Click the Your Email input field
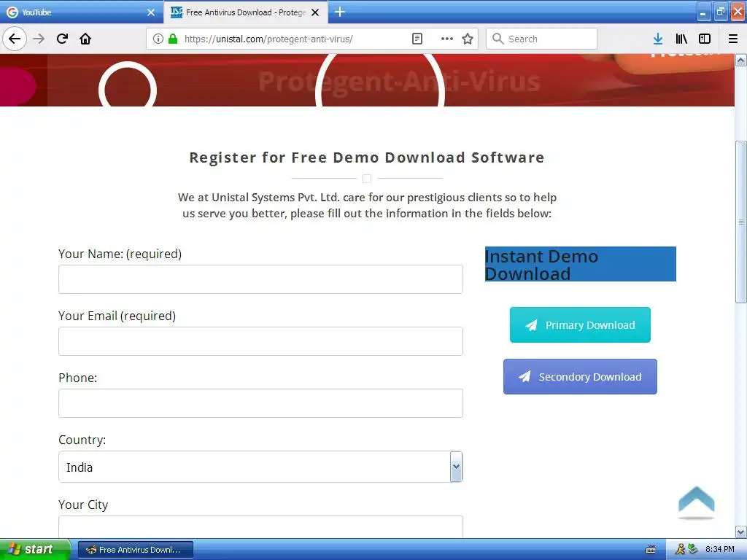 coord(260,341)
